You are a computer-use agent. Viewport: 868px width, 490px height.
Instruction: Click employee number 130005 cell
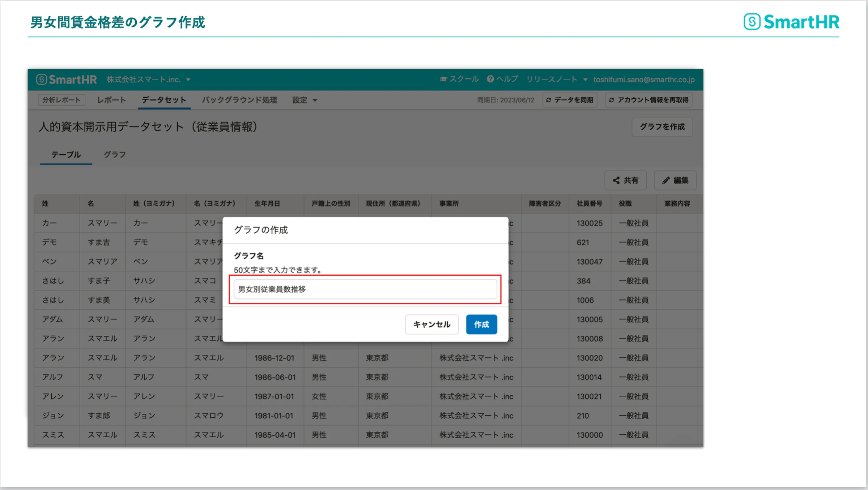tap(590, 319)
